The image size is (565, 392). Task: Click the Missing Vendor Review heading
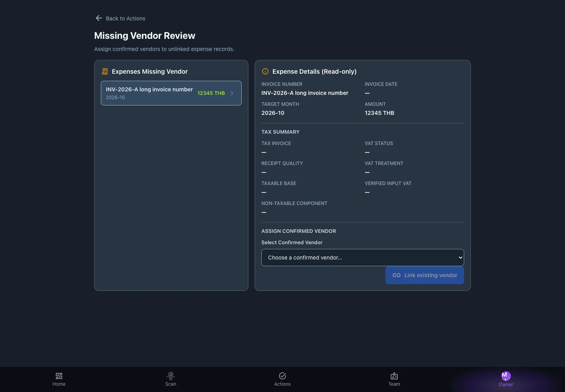(x=145, y=36)
